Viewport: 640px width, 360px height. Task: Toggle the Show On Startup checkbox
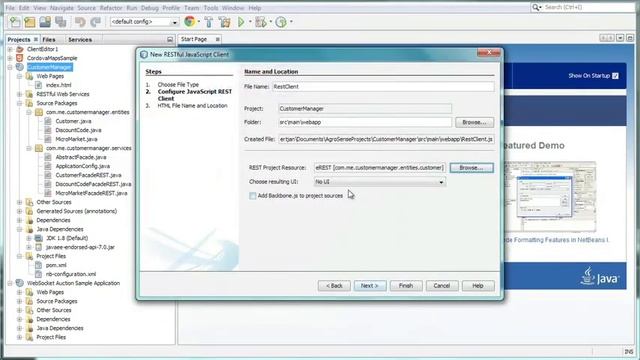pos(615,76)
